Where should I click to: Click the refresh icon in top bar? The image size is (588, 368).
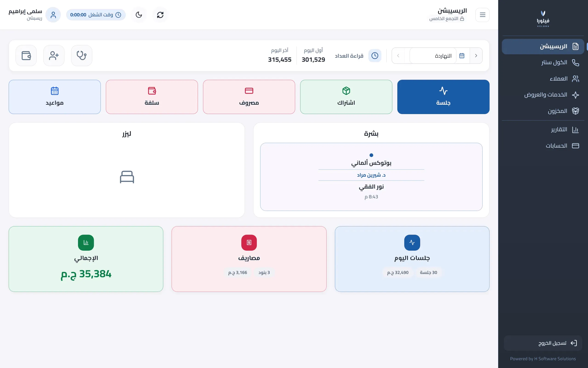coord(160,15)
